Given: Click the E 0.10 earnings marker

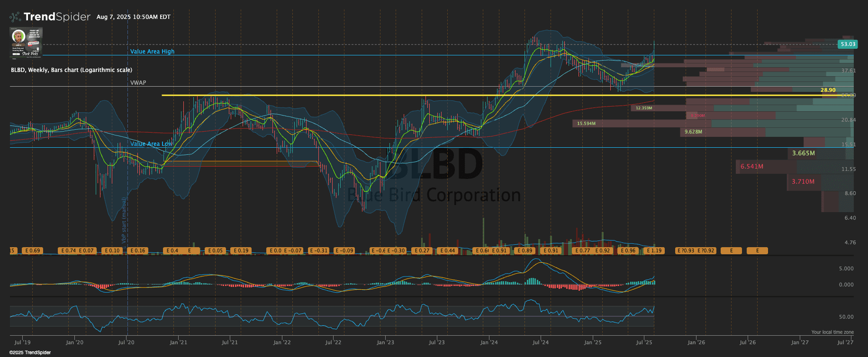Looking at the screenshot, I should [112, 250].
